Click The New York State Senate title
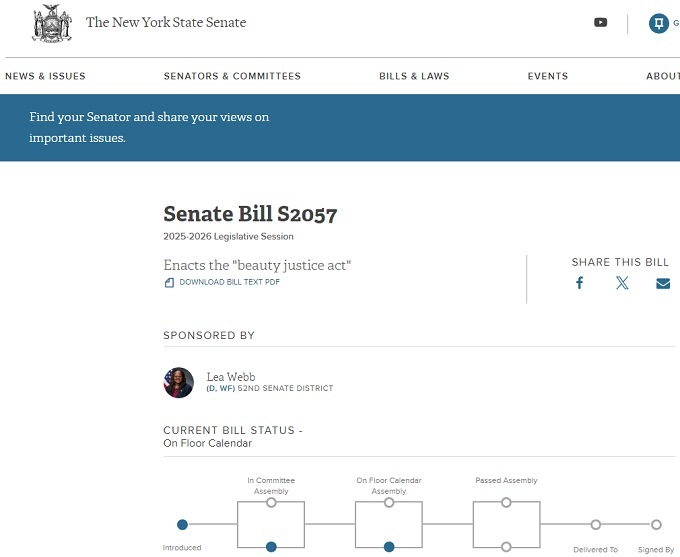 166,22
